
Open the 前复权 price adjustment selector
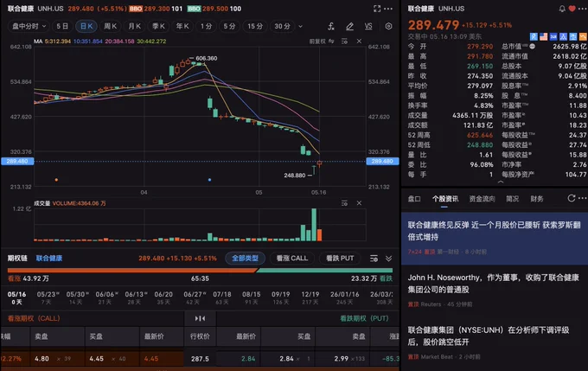click(x=317, y=42)
